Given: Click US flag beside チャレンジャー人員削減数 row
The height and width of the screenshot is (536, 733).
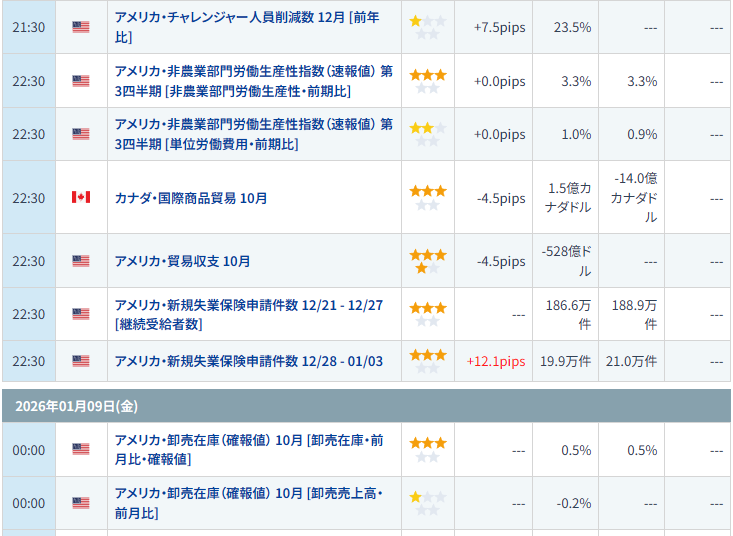Looking at the screenshot, I should coord(81,27).
